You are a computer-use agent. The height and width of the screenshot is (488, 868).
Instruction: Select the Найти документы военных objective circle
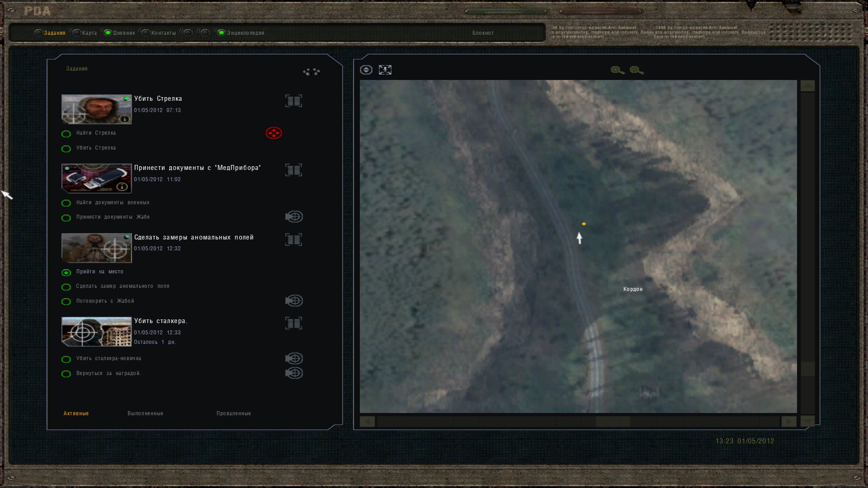66,203
